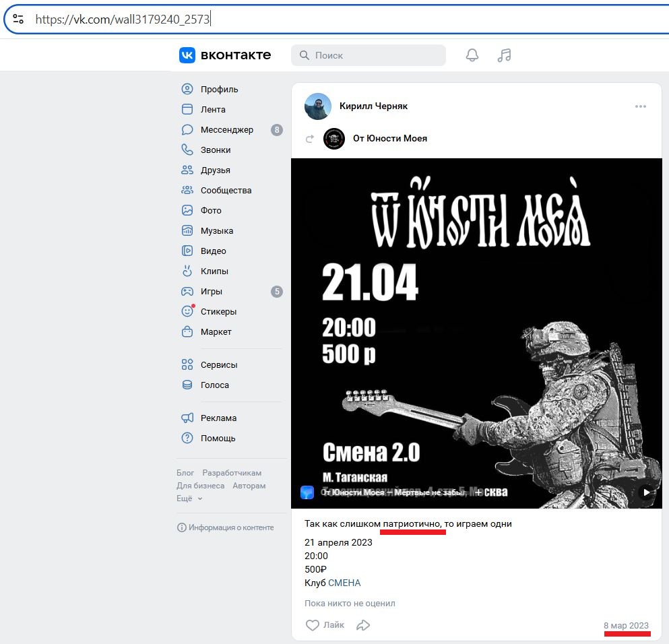Click the browser site info icon
The height and width of the screenshot is (644, 669).
click(18, 20)
